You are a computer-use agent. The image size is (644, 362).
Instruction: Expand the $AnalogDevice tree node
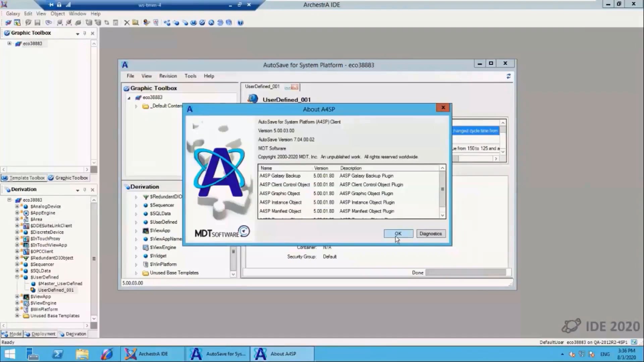[17, 206]
